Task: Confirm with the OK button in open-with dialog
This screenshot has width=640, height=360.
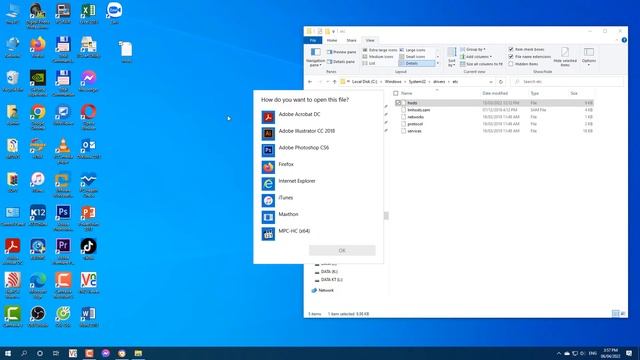Action: click(x=342, y=250)
